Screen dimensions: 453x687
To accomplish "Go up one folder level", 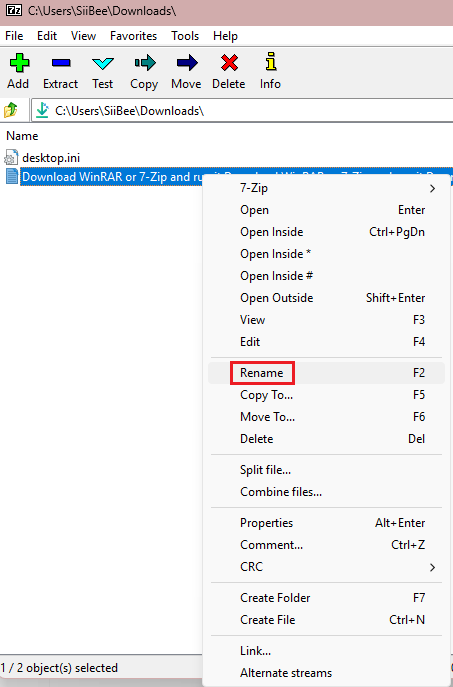I will [x=11, y=110].
